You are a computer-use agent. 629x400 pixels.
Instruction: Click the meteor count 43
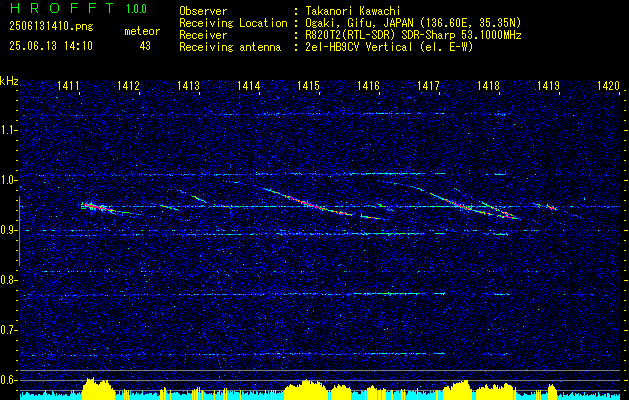pos(145,46)
